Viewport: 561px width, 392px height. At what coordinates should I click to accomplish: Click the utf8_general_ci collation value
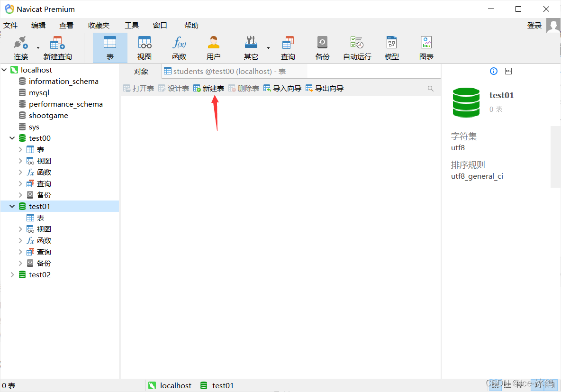click(x=477, y=176)
